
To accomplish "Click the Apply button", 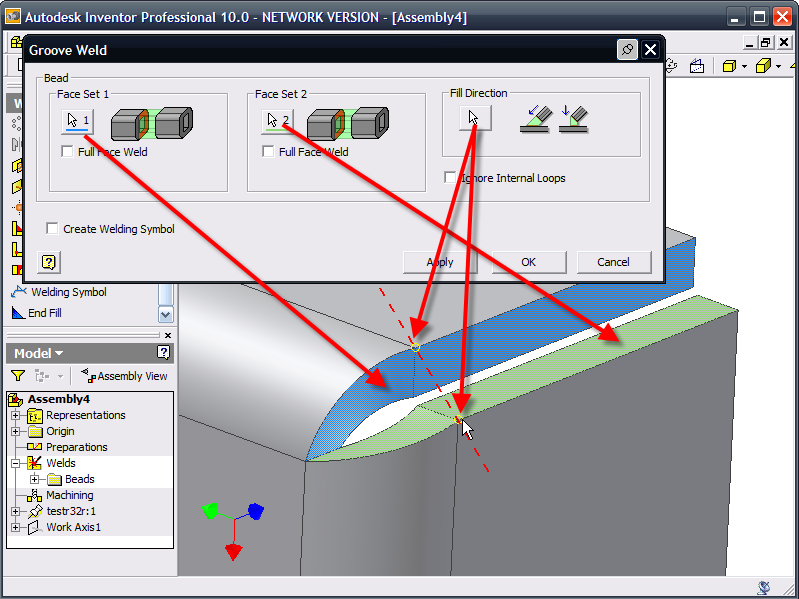I will [x=440, y=262].
